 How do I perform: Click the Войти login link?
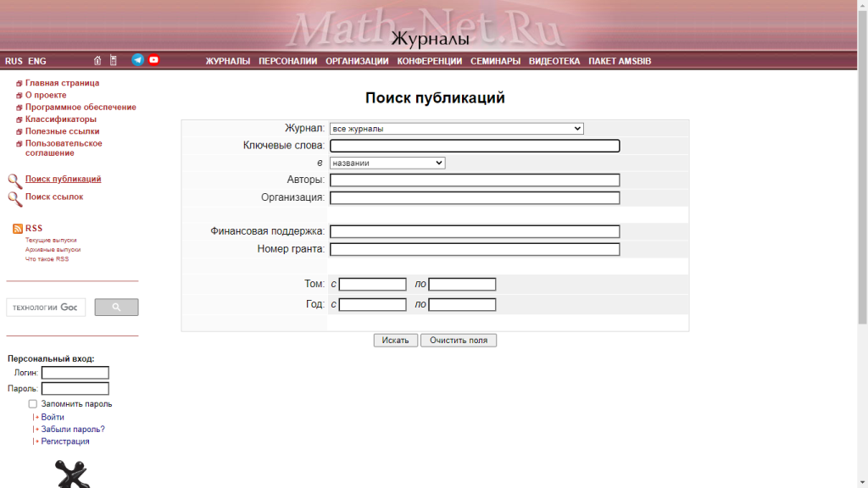[53, 417]
